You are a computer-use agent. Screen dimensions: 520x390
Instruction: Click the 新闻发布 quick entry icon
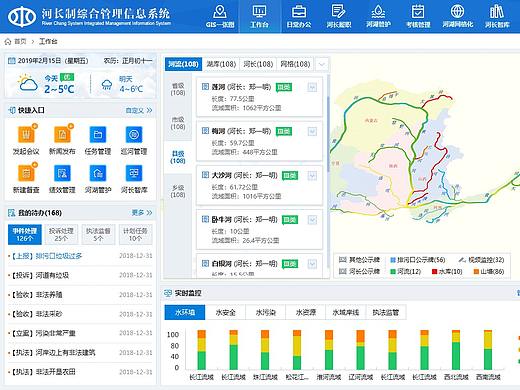62,135
